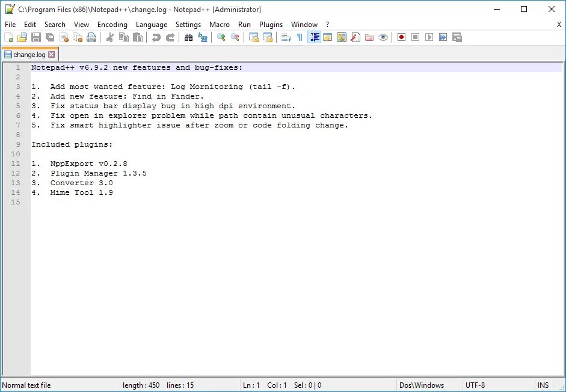Run macro multiple times icon
The width and height of the screenshot is (566, 392).
coord(443,37)
